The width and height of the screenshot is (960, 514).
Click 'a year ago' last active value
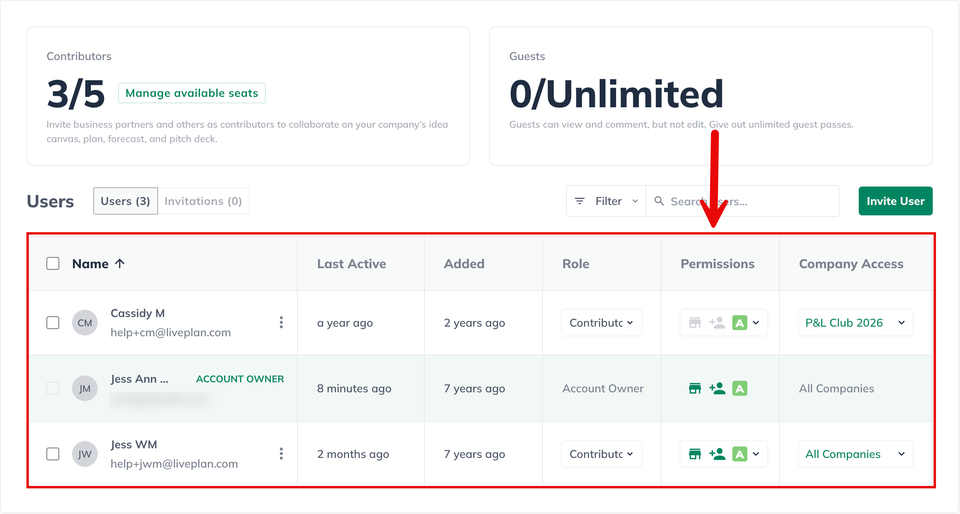pos(345,323)
